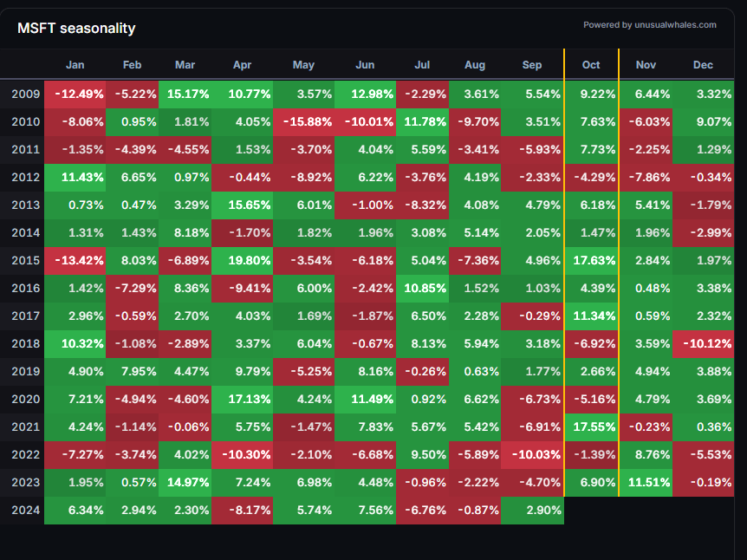The height and width of the screenshot is (560, 747).
Task: Click the -10.03% cell for September 2022
Action: click(x=532, y=454)
